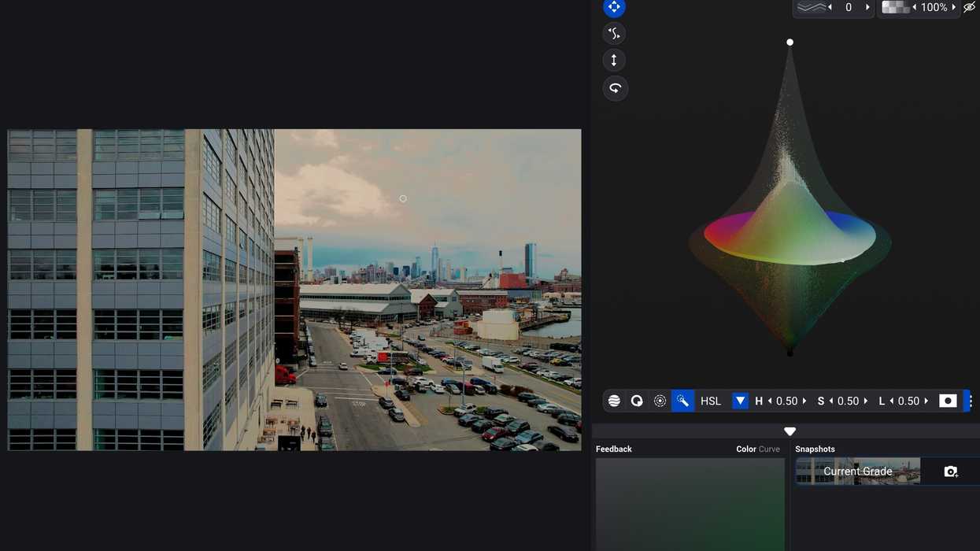Decrease the L value with left arrow
Image resolution: width=980 pixels, height=551 pixels.
click(x=892, y=401)
